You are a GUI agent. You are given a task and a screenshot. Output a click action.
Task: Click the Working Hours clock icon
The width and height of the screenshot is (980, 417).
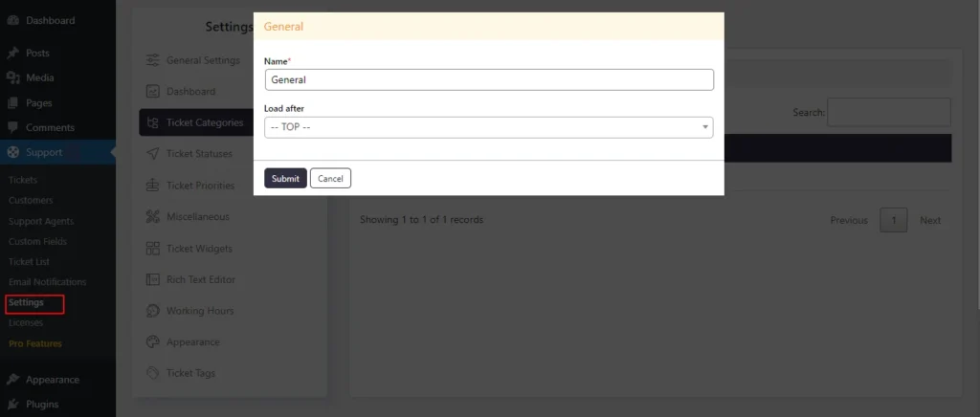point(152,311)
